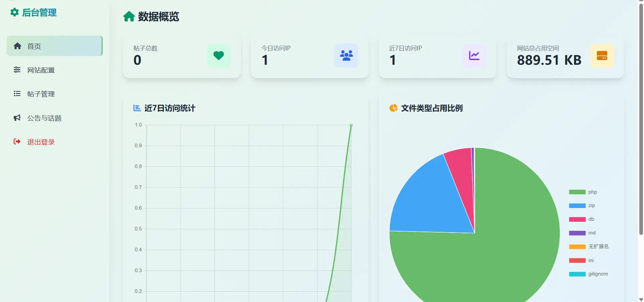The width and height of the screenshot is (644, 302).
Task: Click the bar chart icon beside 近7日访问统计
Action: pos(137,108)
